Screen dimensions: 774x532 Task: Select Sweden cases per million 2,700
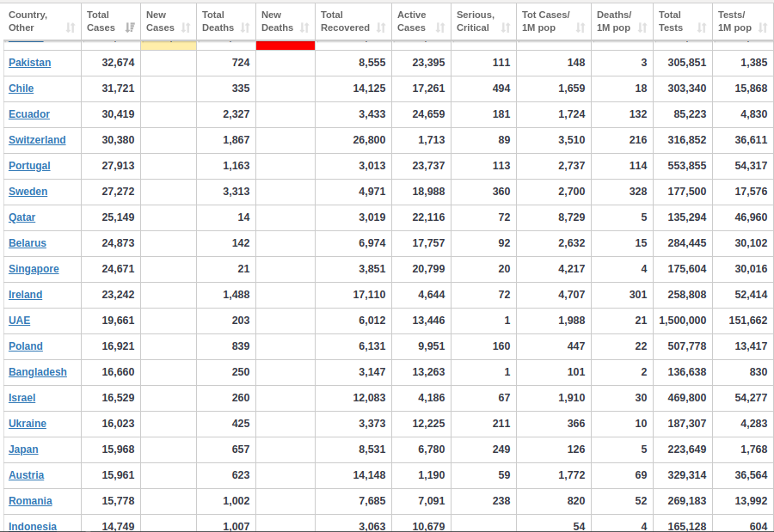tap(572, 192)
